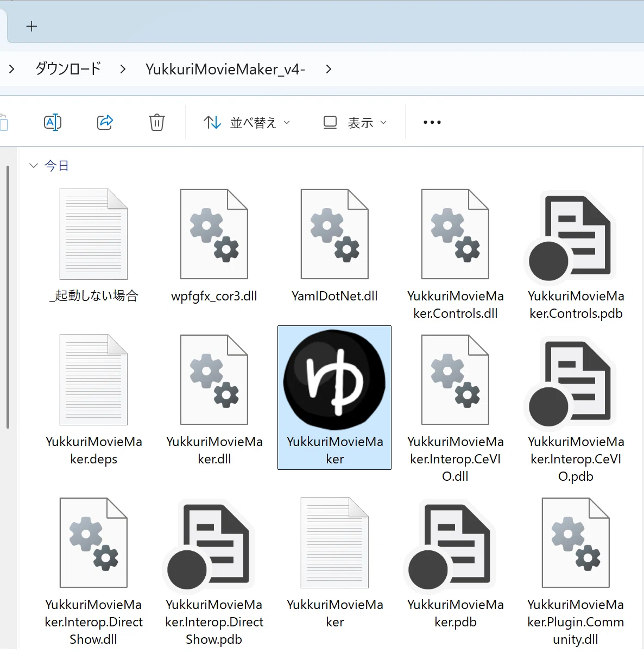Select the blank-page YukkuriMovieMaker file icon

(x=334, y=543)
